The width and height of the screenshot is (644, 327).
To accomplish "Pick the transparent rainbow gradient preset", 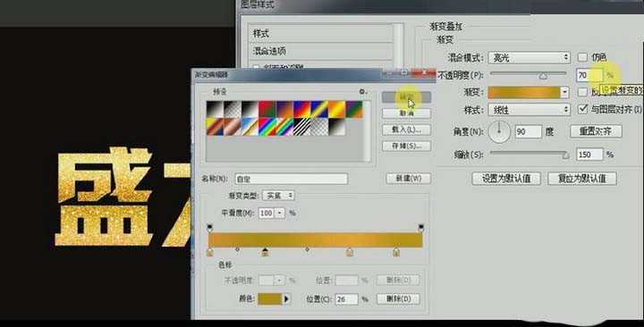I will tap(284, 127).
